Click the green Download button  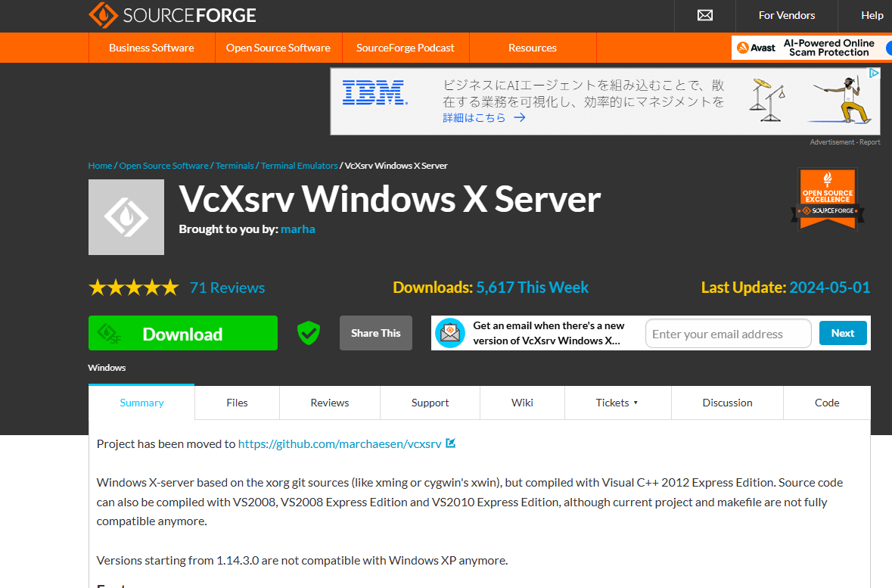tap(183, 333)
